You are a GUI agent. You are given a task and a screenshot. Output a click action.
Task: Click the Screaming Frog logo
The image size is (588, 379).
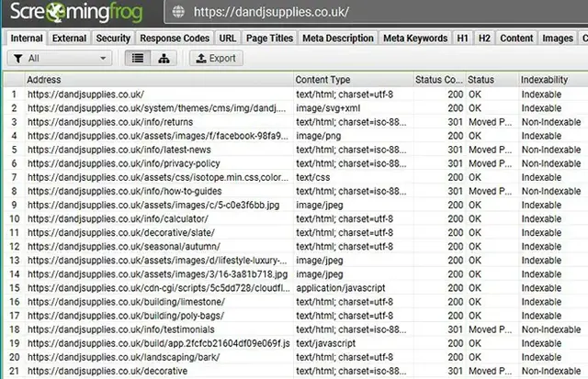pyautogui.click(x=76, y=12)
